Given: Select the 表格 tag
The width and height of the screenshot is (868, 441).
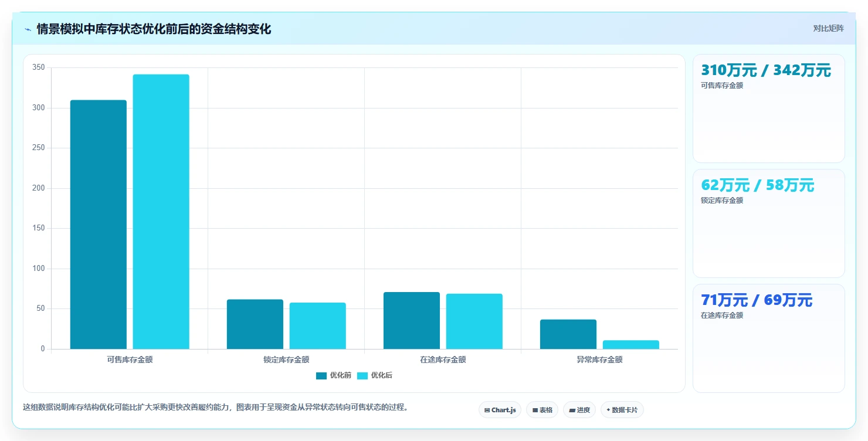Looking at the screenshot, I should [x=542, y=410].
